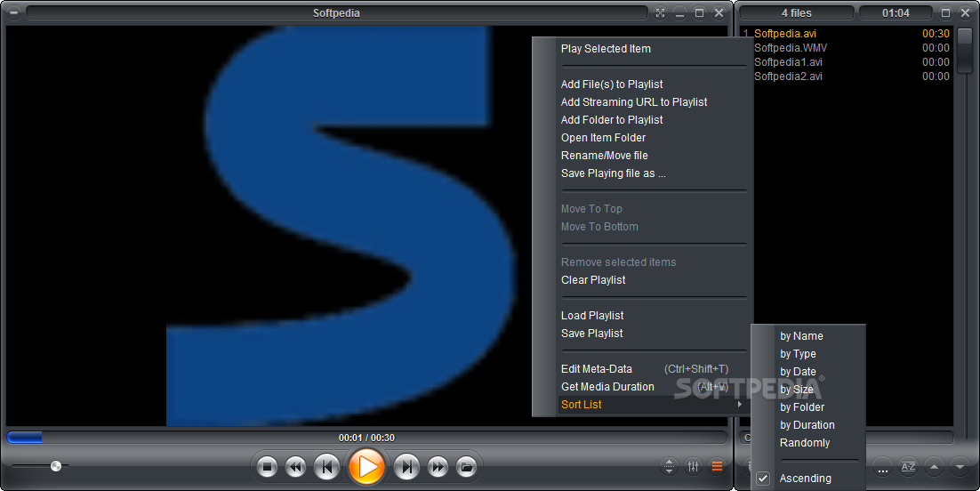Select Add File(s) to Playlist
The width and height of the screenshot is (980, 491).
pyautogui.click(x=612, y=85)
